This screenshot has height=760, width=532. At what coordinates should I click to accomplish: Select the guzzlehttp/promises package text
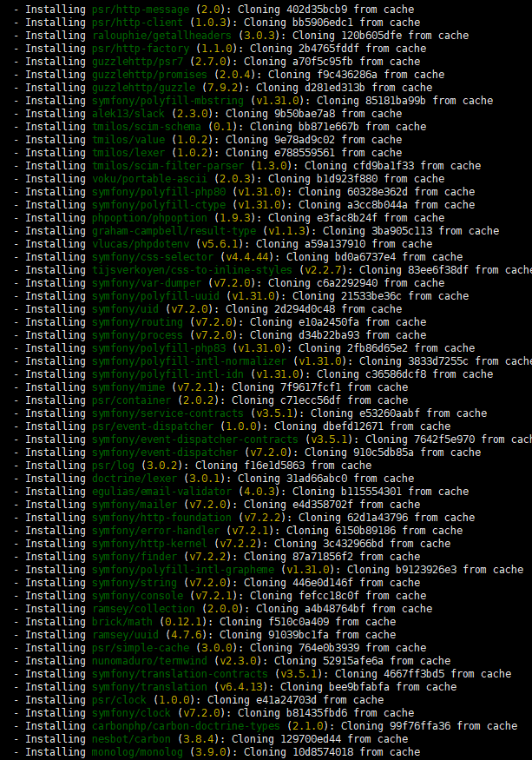[150, 75]
